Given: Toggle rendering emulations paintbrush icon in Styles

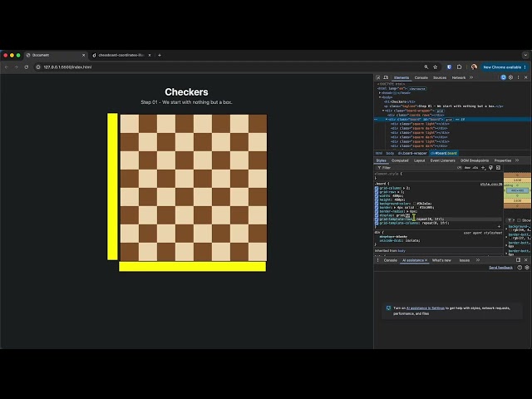Looking at the screenshot, I should click(490, 168).
